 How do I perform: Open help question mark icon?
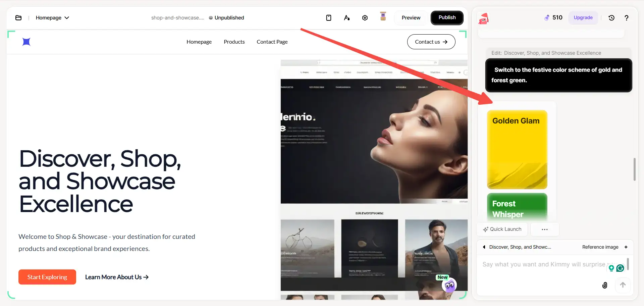tap(626, 18)
